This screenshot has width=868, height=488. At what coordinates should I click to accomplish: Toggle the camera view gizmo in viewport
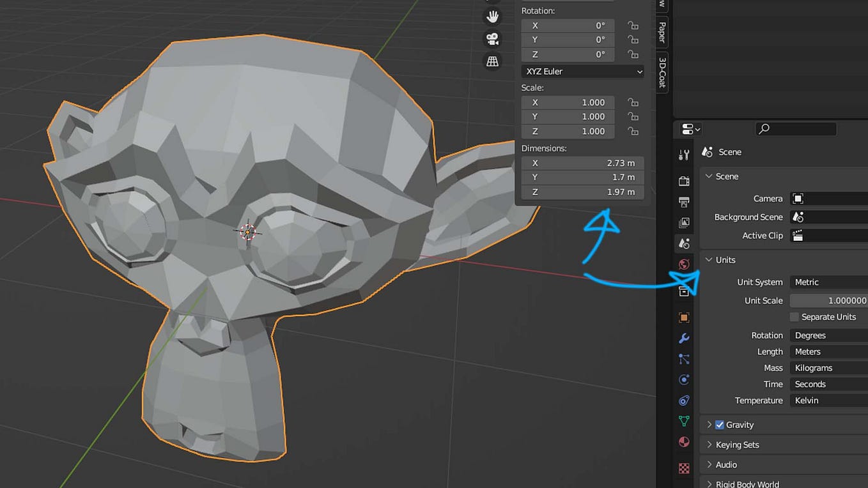(492, 39)
